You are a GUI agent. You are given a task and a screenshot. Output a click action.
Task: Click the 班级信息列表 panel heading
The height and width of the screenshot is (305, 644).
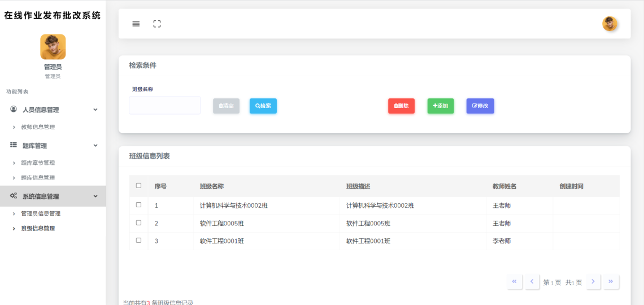pyautogui.click(x=150, y=156)
